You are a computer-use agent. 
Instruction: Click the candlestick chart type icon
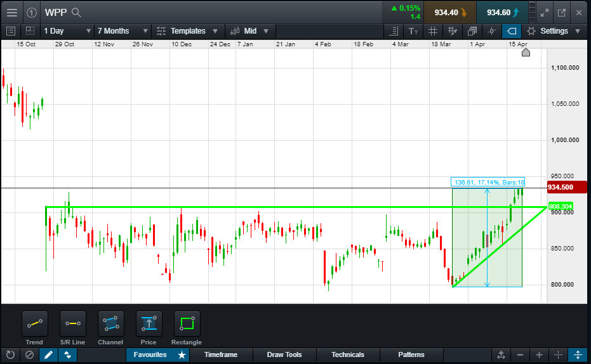coord(235,31)
